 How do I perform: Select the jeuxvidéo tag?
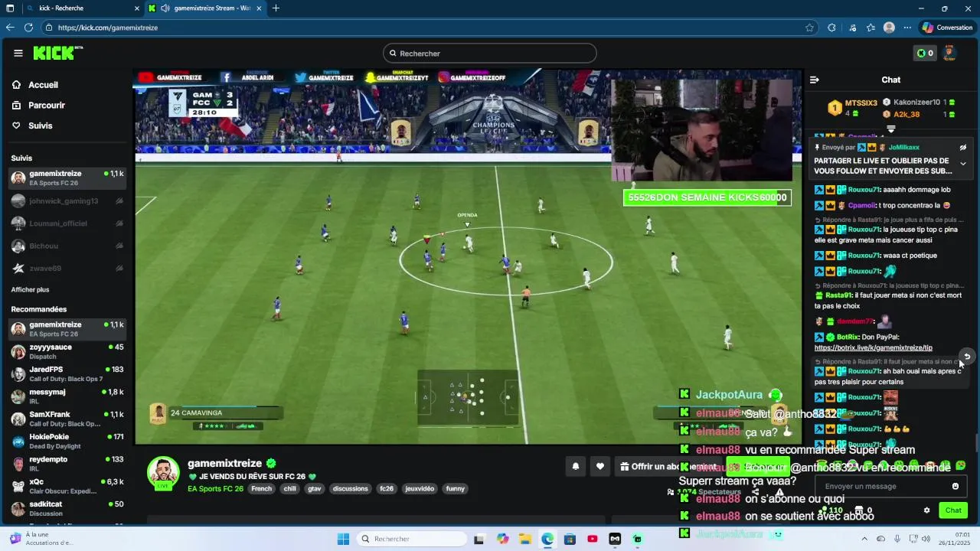(420, 488)
